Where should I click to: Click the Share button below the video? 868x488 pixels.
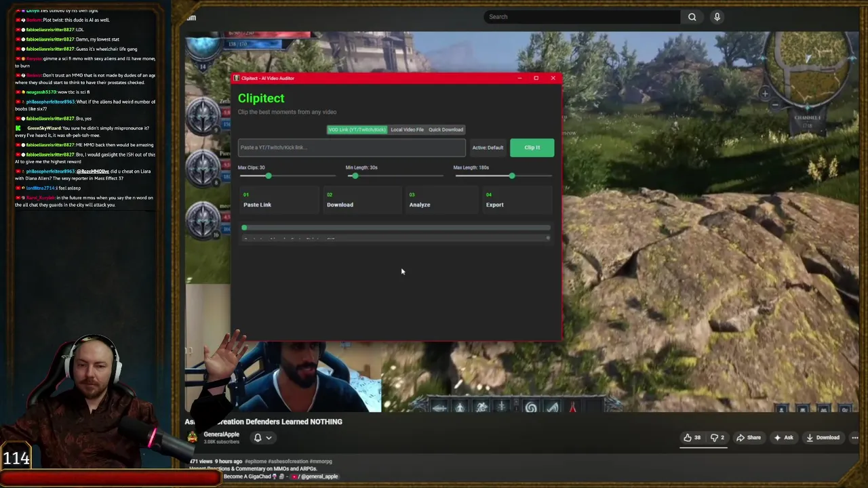tap(749, 438)
